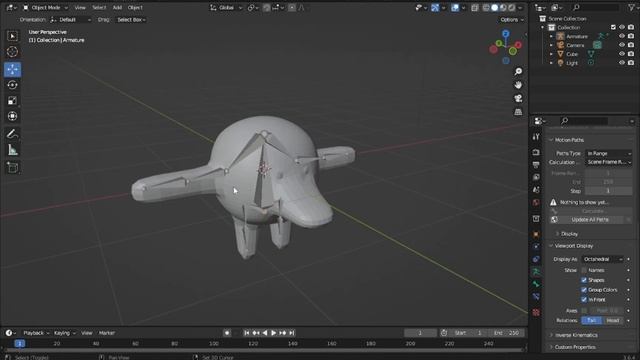Open the Keying menu in timeline
This screenshot has height=360, width=640.
coord(64,333)
